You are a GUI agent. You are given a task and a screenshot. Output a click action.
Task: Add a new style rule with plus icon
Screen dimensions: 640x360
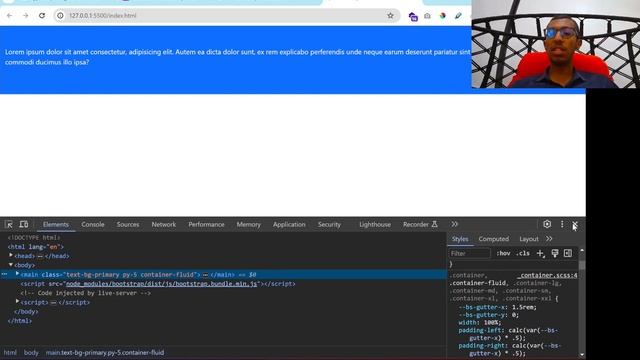(540, 253)
